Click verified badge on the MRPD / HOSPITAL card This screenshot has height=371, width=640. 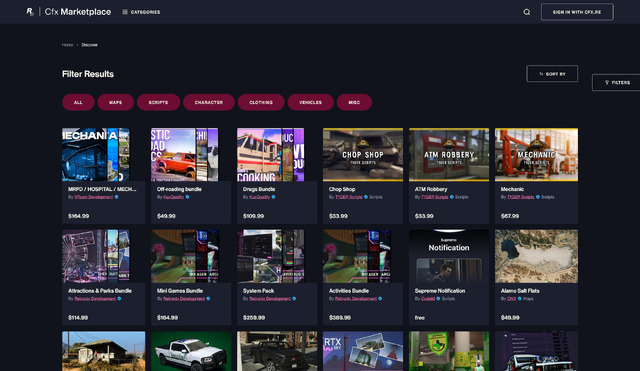pyautogui.click(x=116, y=197)
